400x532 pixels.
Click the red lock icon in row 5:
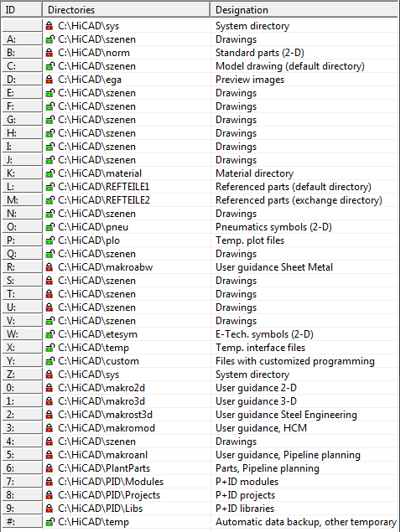tap(49, 455)
